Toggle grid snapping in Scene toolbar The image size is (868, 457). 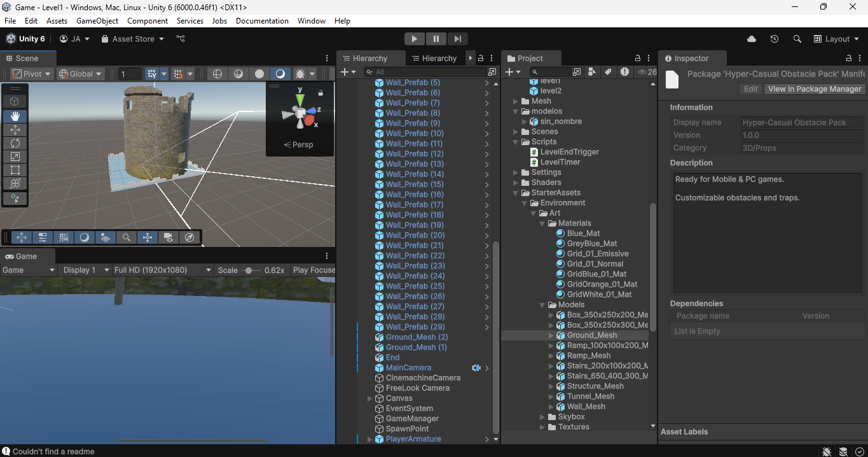pos(178,74)
